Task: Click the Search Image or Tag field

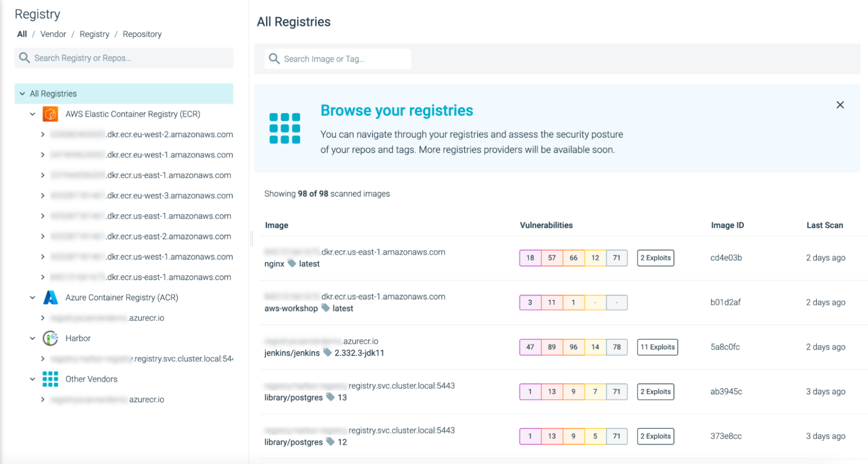Action: pos(337,58)
